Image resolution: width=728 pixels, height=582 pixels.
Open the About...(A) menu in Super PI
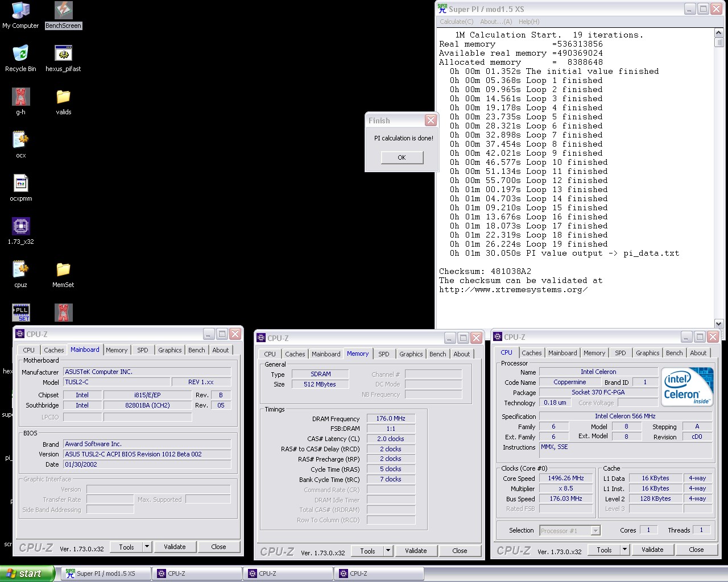coord(496,22)
